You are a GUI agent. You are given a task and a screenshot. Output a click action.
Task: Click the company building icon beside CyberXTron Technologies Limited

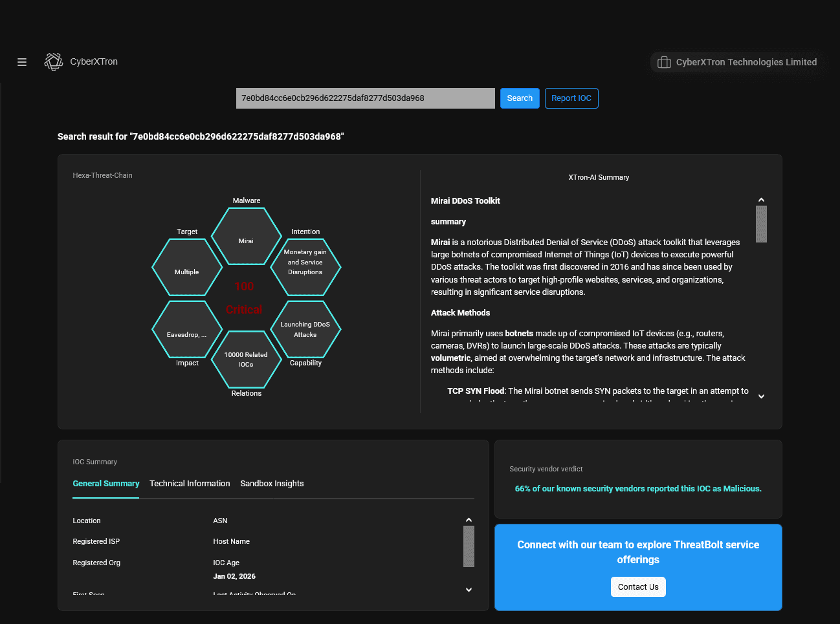[663, 62]
